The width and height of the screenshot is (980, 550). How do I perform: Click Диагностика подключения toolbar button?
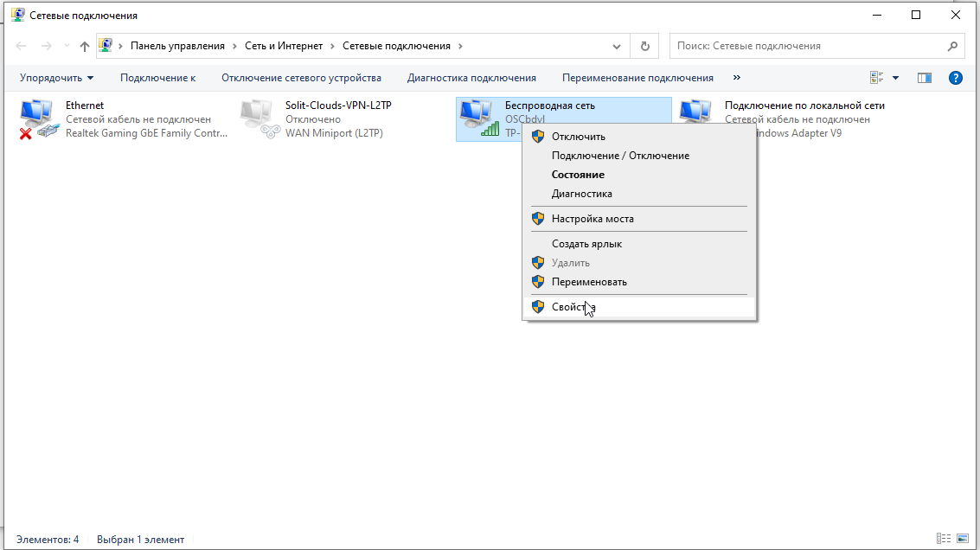[471, 78]
